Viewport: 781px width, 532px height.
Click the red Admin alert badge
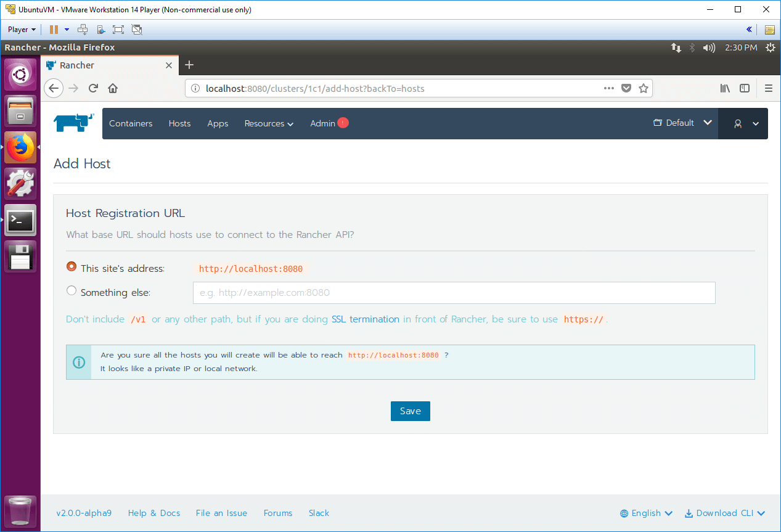coord(343,123)
